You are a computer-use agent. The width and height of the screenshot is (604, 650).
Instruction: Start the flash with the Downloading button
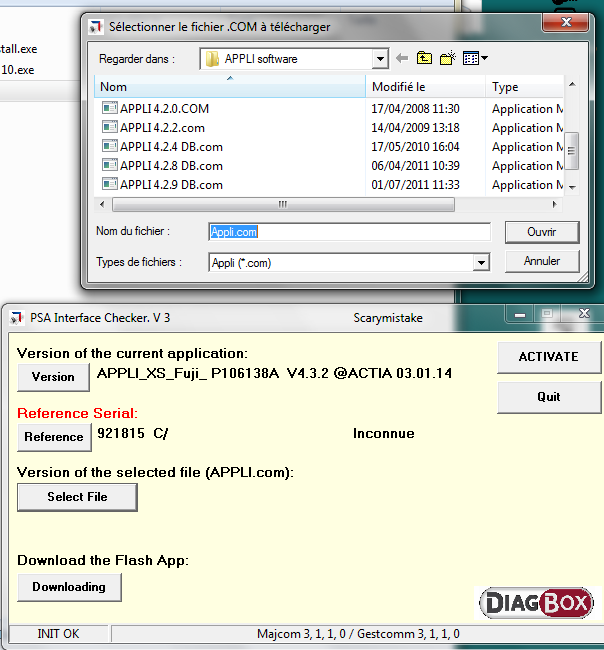click(69, 587)
